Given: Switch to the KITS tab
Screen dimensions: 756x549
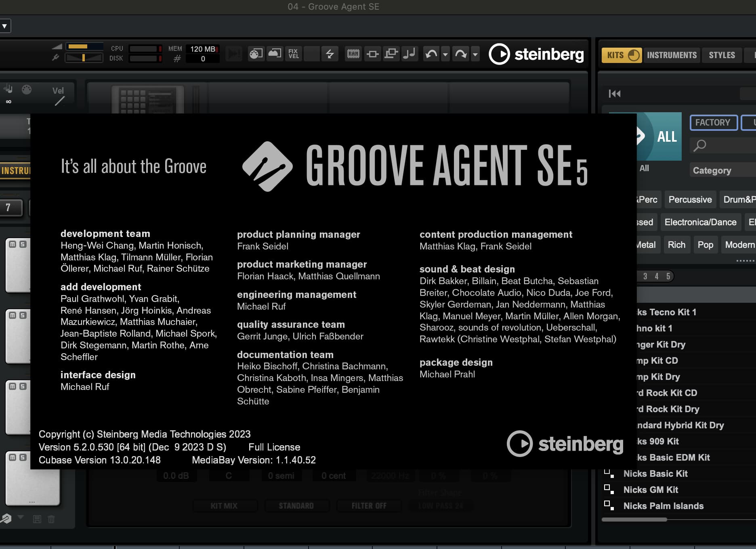Looking at the screenshot, I should [622, 55].
